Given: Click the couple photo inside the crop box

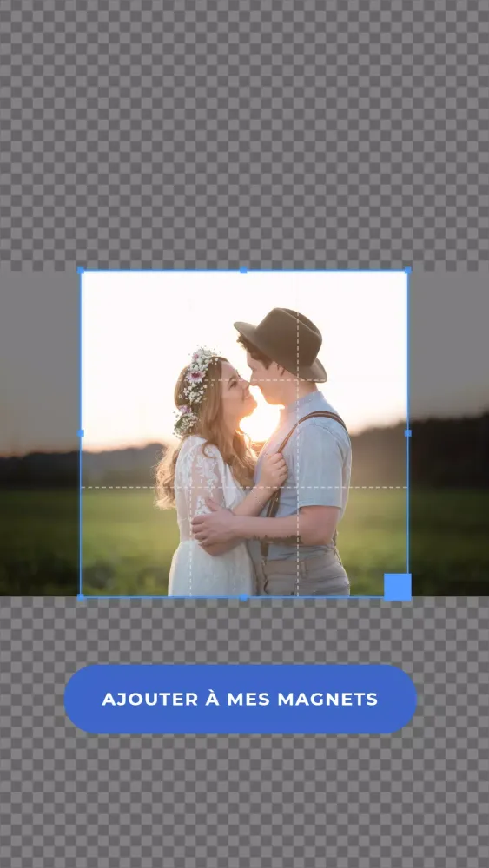Looking at the screenshot, I should point(244,433).
